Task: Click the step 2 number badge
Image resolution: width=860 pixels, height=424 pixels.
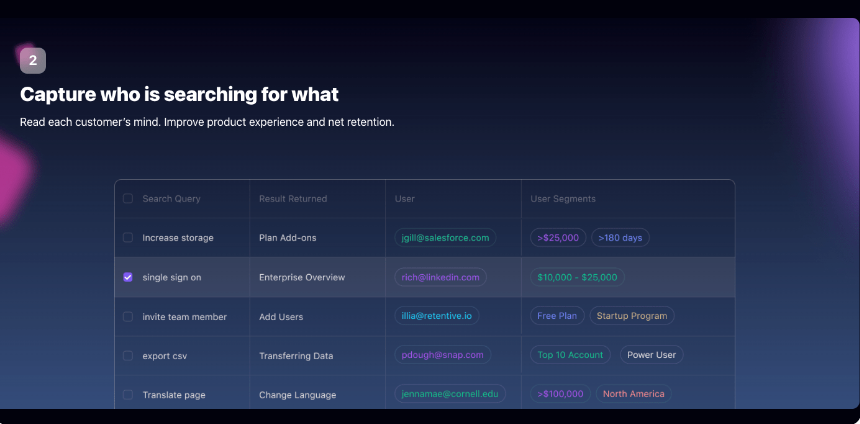Action: pyautogui.click(x=33, y=60)
